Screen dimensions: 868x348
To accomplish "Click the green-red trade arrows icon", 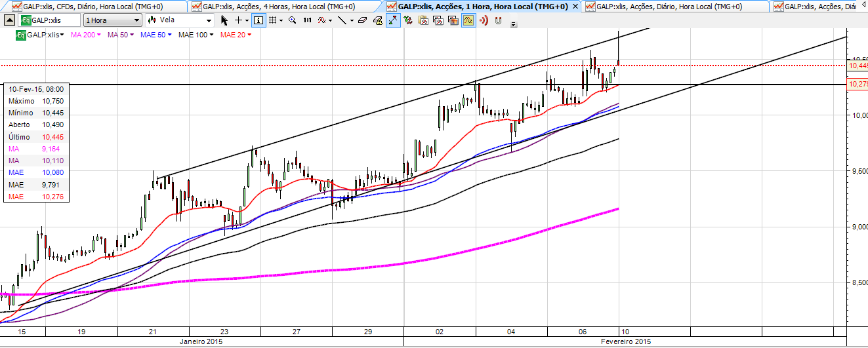I will coord(408,20).
